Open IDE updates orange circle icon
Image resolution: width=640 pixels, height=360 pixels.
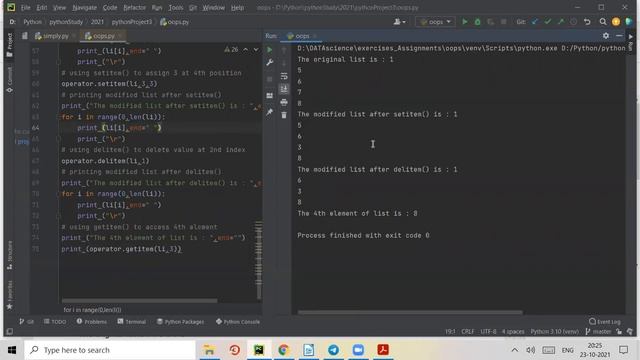click(616, 22)
